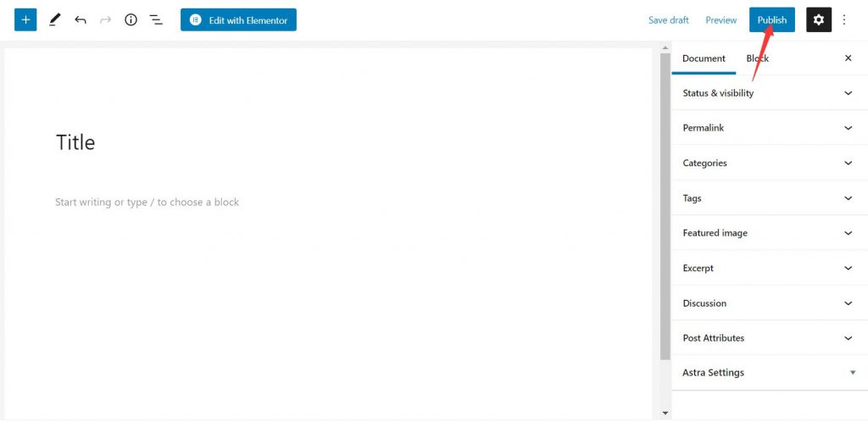This screenshot has height=422, width=868.
Task: Click Edit with Elementor button
Action: tap(238, 19)
